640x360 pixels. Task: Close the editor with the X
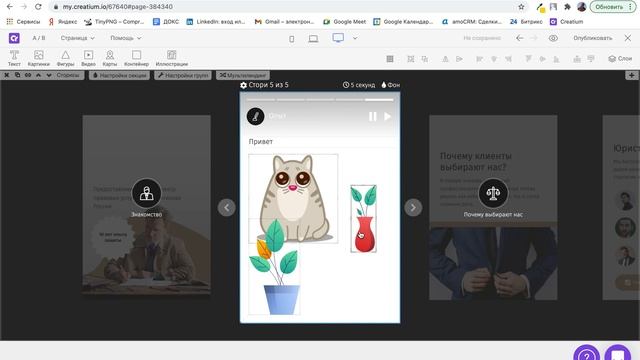point(628,38)
